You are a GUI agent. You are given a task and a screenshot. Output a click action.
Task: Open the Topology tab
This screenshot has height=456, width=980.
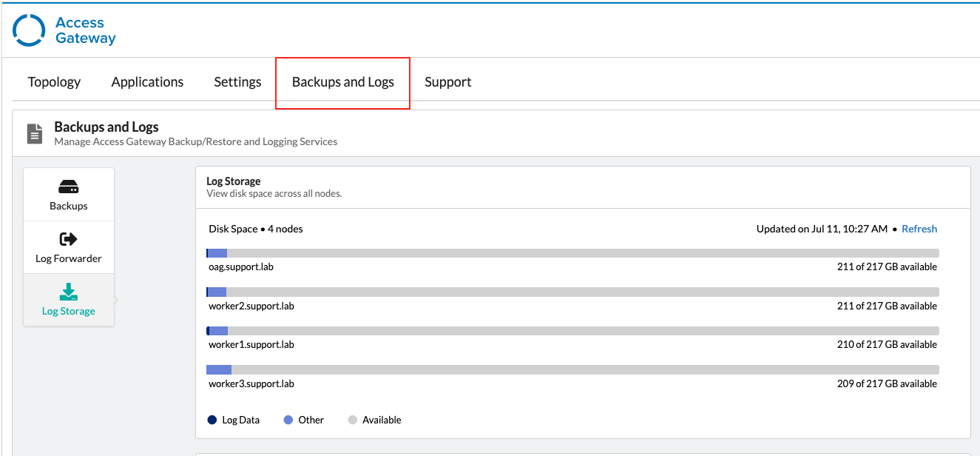click(x=54, y=82)
